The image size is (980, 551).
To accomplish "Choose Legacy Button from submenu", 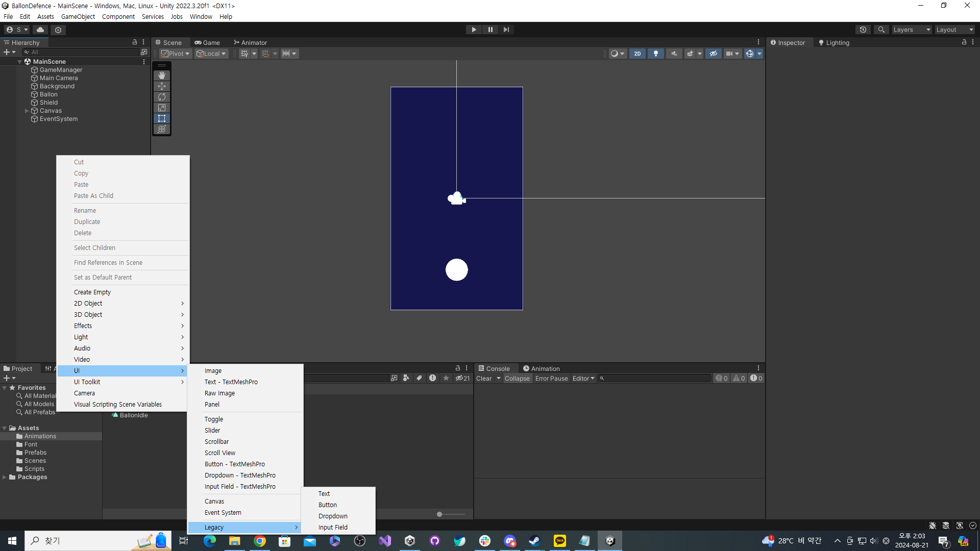I will [327, 505].
